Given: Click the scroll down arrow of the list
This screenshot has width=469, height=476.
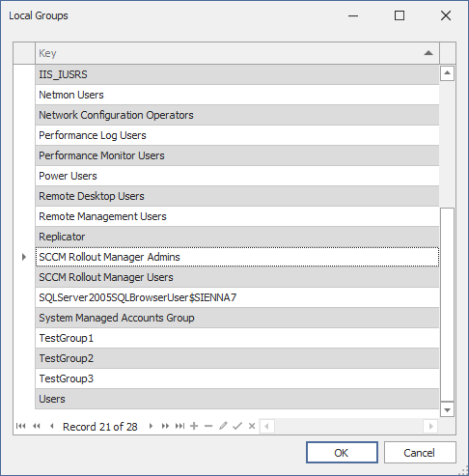Looking at the screenshot, I should [447, 409].
